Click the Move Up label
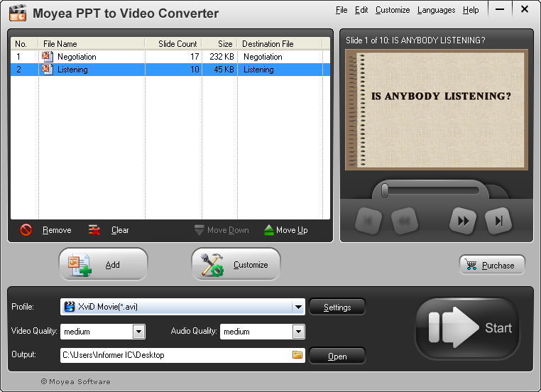541x392 pixels. pos(292,230)
